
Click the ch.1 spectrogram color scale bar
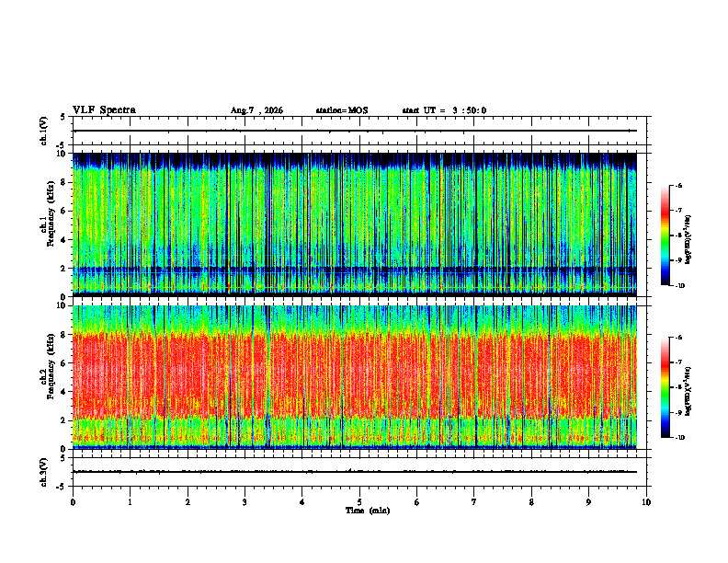pyautogui.click(x=665, y=236)
